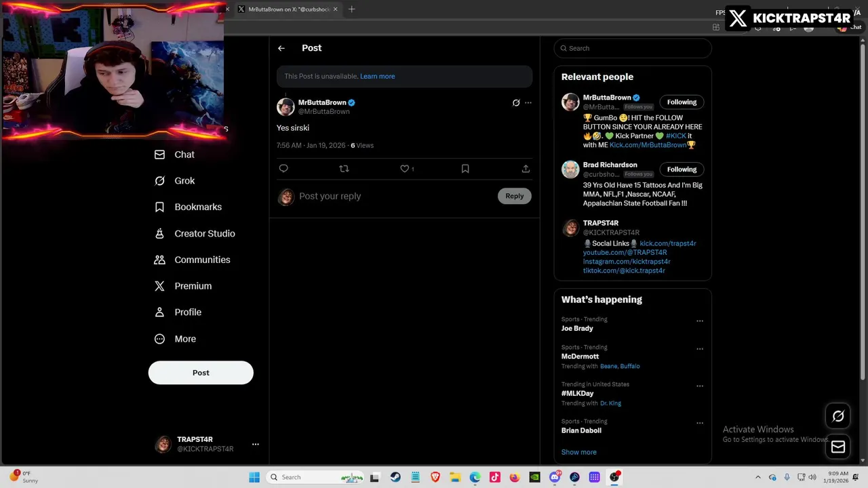Open options for Joe Brady trend
Image resolution: width=868 pixels, height=488 pixels.
[x=700, y=321]
